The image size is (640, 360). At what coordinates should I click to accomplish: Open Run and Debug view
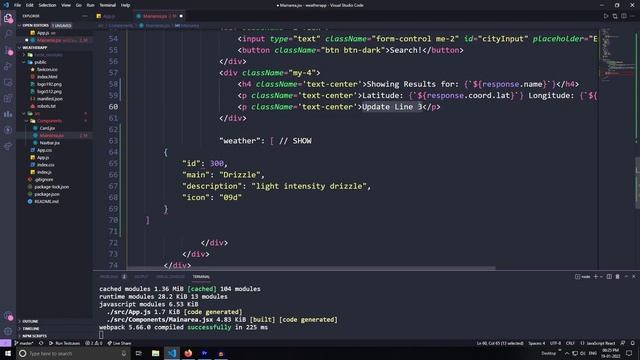(x=8, y=66)
